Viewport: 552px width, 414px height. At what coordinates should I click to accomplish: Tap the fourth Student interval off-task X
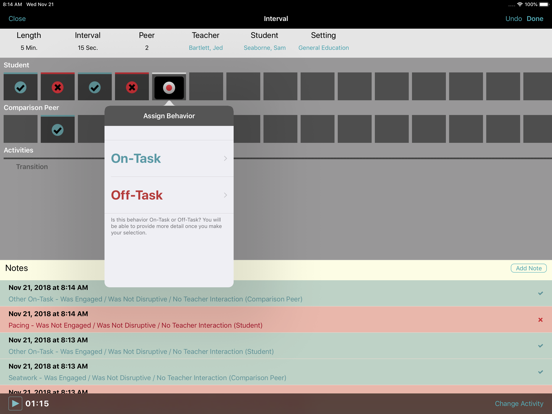coord(132,87)
